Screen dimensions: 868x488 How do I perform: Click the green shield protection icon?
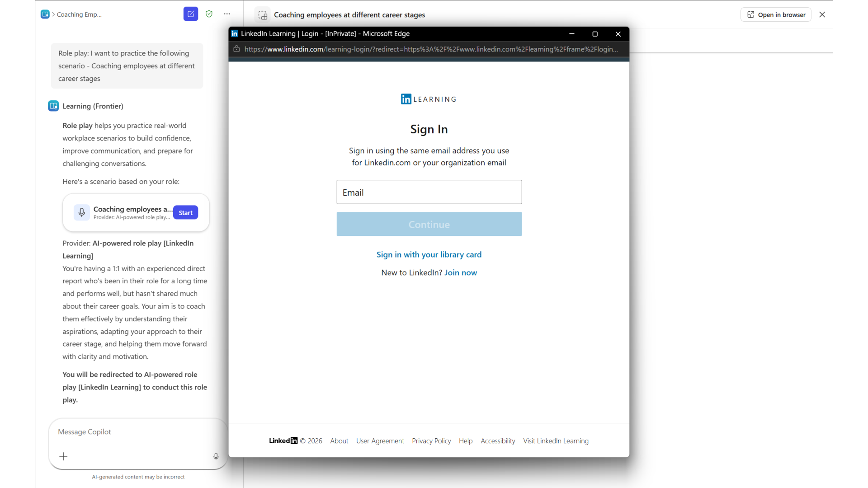209,14
